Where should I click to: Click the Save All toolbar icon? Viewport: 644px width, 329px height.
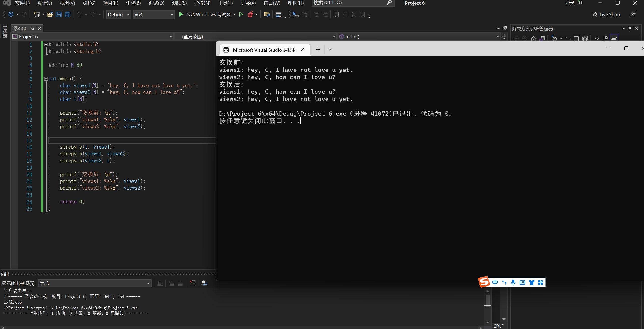(67, 14)
